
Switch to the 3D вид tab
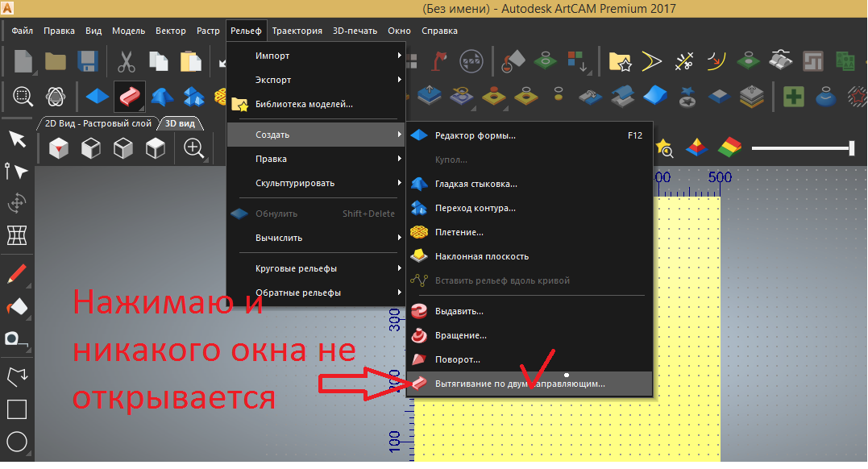tap(180, 123)
